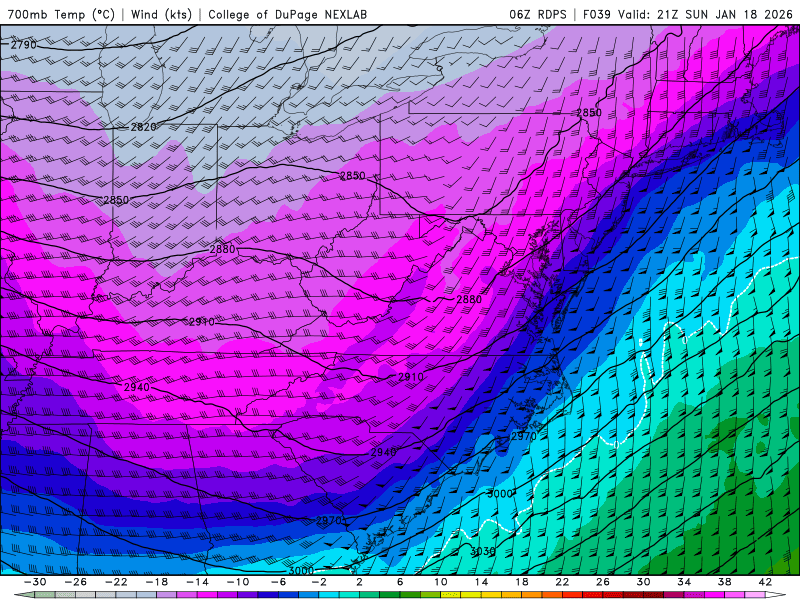Click the left arrow end of the color bar
The height and width of the screenshot is (600, 800).
coord(24,595)
